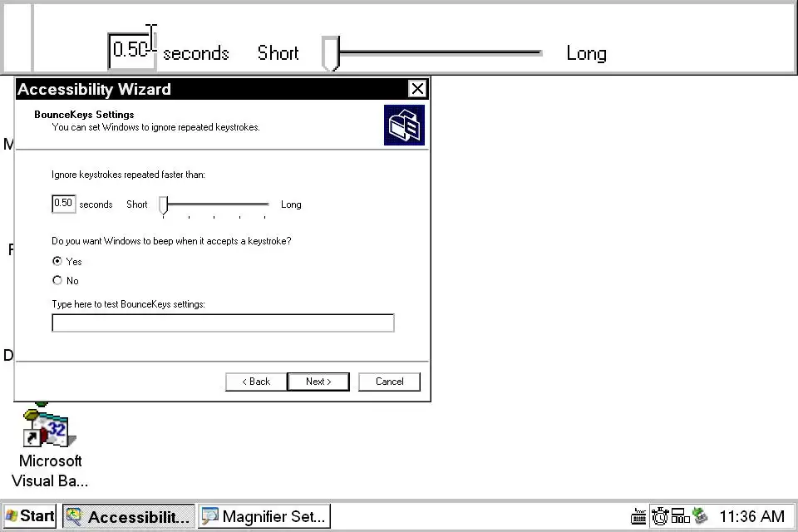This screenshot has width=798, height=532.
Task: Click the BounceKeys test text field
Action: (223, 323)
